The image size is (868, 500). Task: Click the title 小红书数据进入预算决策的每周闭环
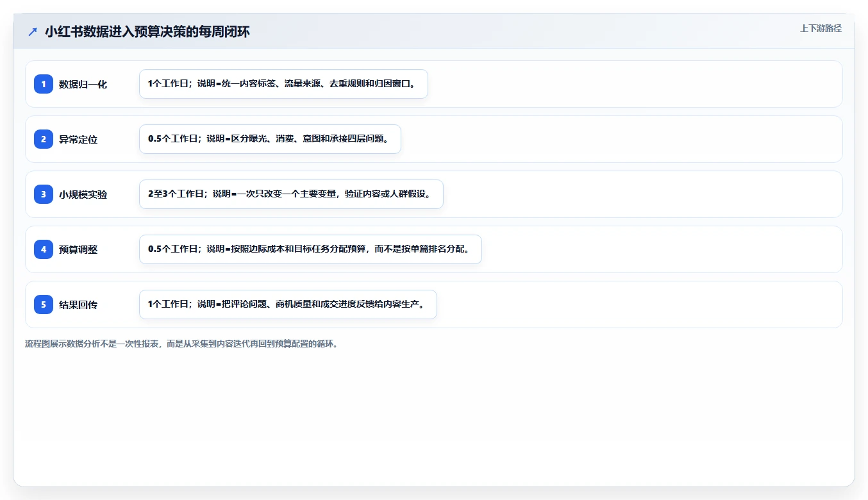[x=147, y=32]
